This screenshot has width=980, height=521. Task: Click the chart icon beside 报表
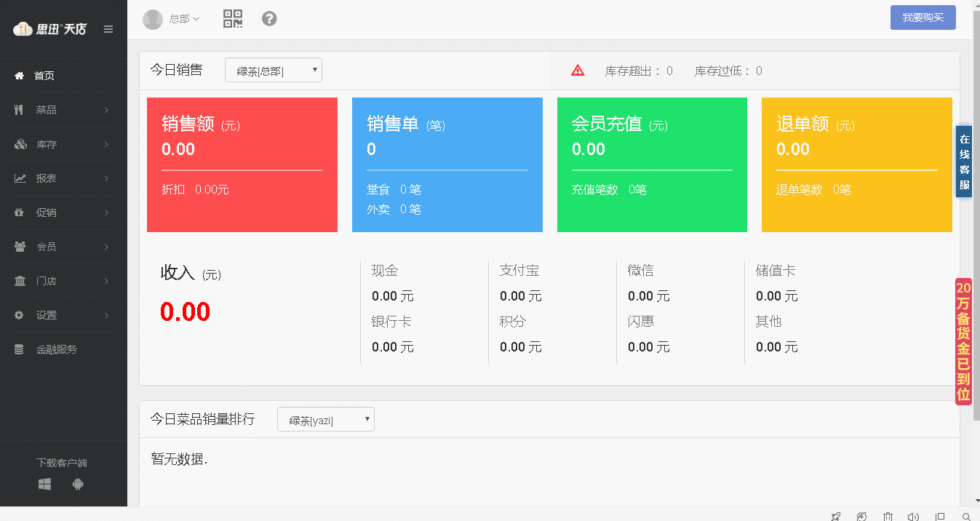[x=20, y=178]
